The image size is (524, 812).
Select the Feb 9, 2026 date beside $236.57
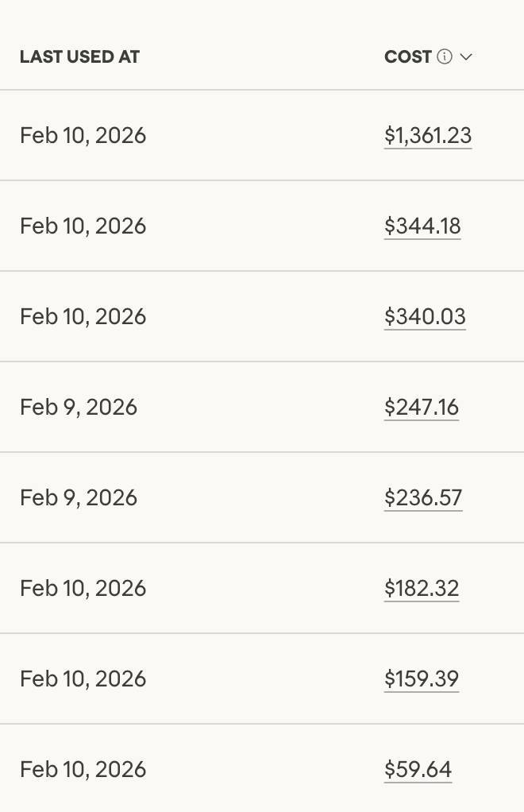(x=79, y=498)
